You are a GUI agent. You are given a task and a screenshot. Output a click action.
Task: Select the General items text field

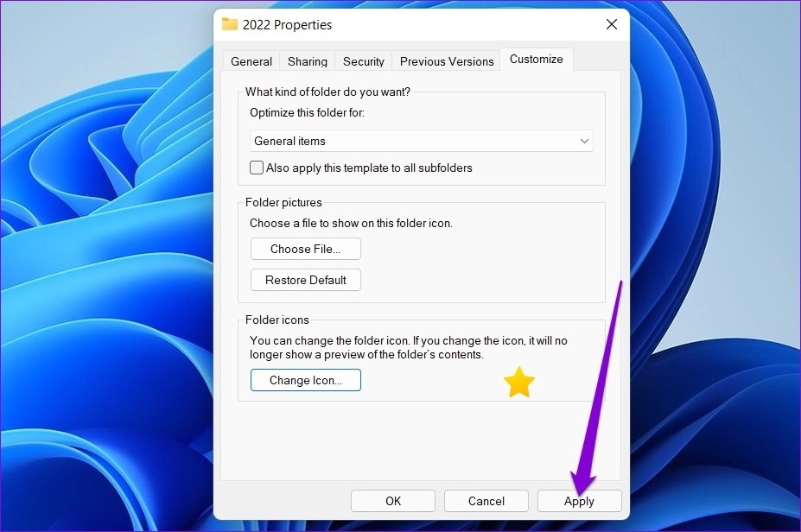click(389, 140)
